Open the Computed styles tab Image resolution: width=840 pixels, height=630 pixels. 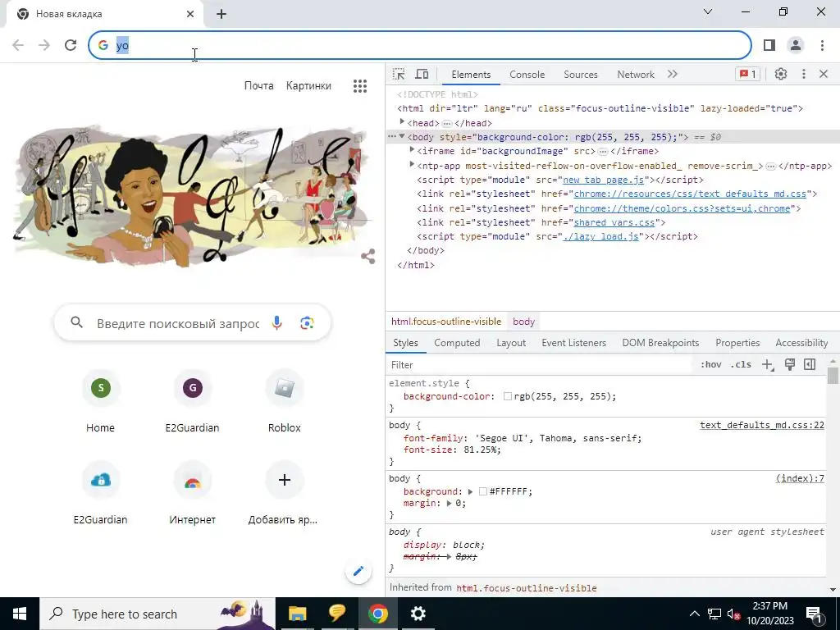457,343
